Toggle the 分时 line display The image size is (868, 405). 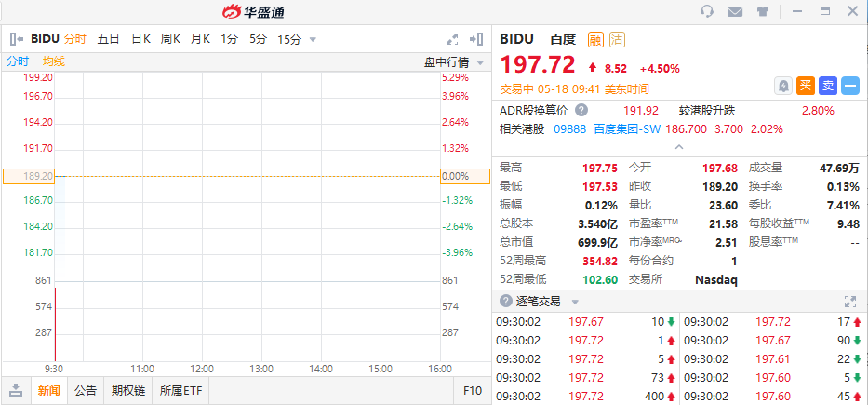(18, 61)
